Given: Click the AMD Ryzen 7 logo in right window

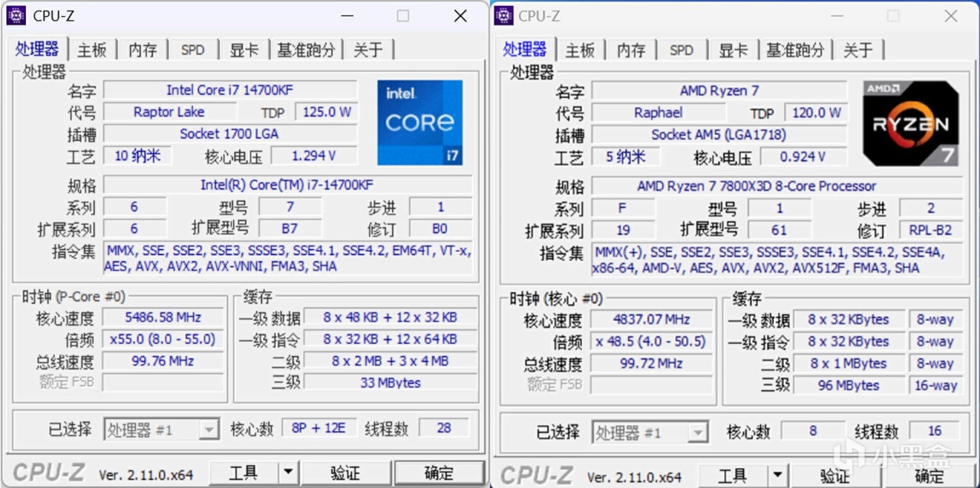Looking at the screenshot, I should click(911, 123).
